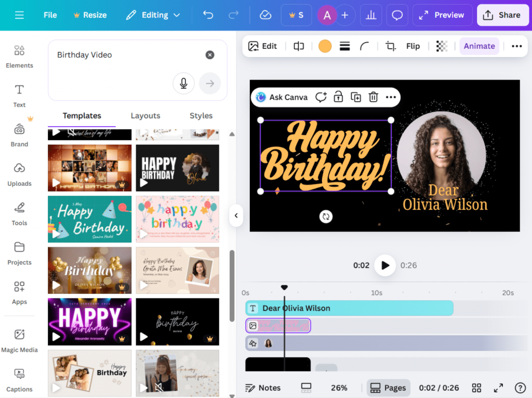Open more options on floating element toolbar
The width and height of the screenshot is (532, 398).
391,98
